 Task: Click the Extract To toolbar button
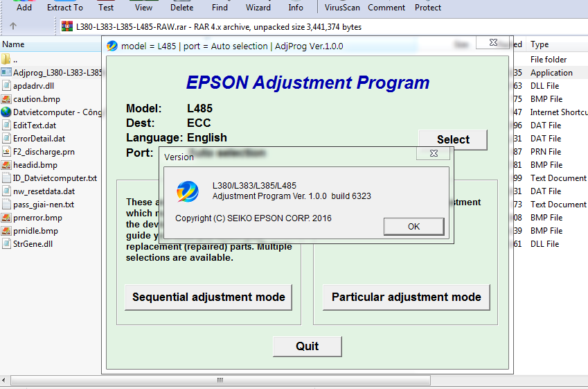tap(65, 7)
